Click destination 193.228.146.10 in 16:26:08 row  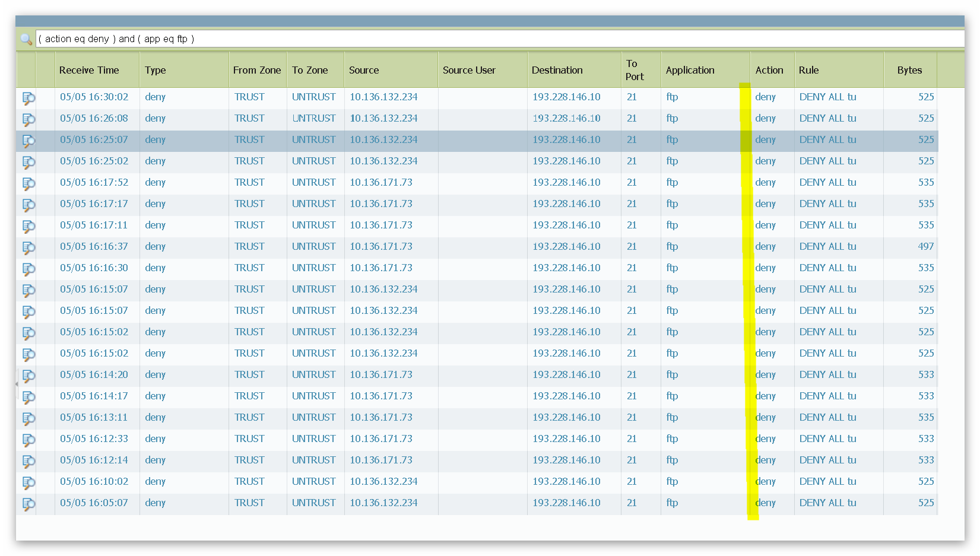coord(566,118)
